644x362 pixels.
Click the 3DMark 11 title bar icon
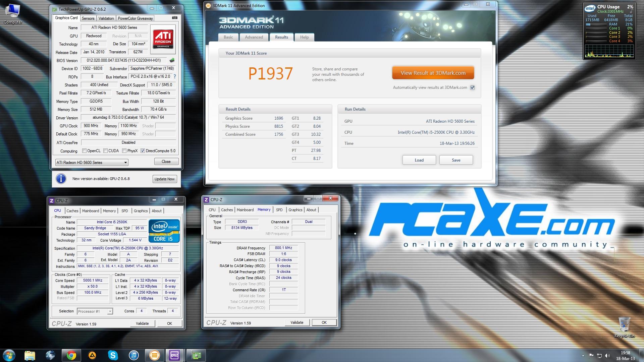[x=208, y=5]
